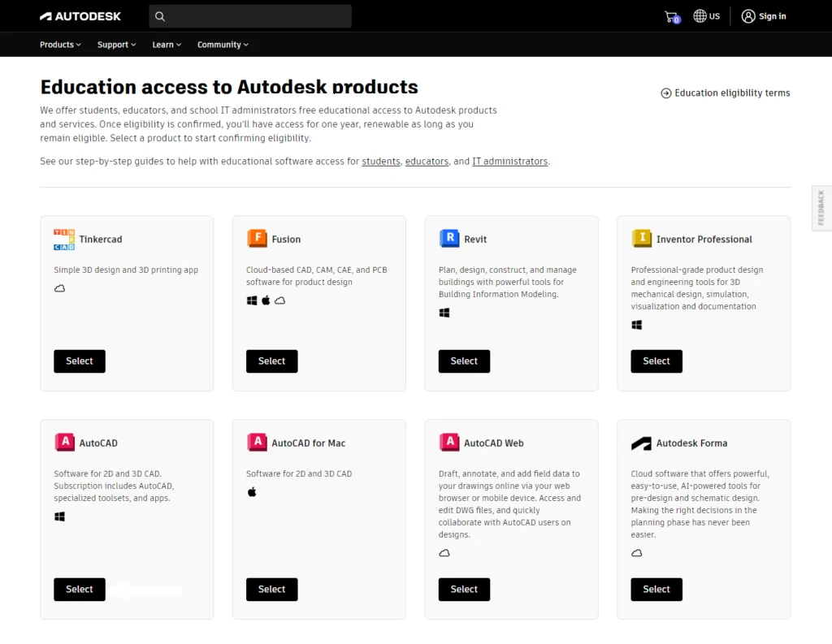Click the globe region icon

pyautogui.click(x=700, y=16)
